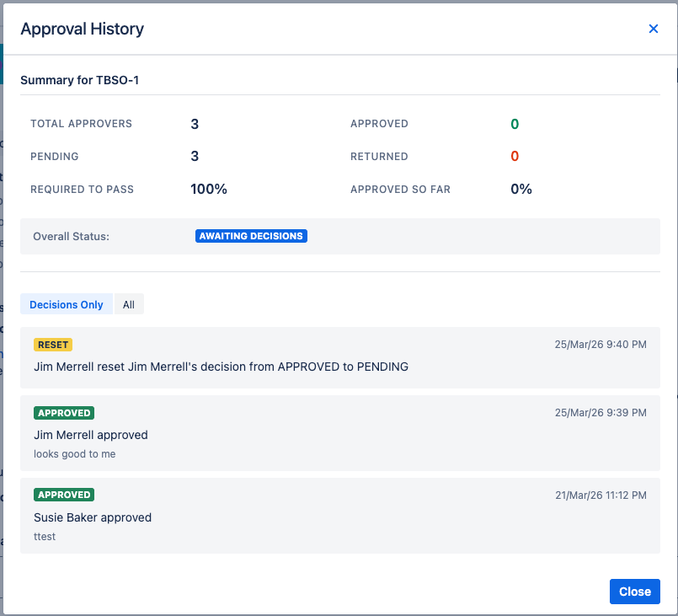Click the Approval History title

coord(82,29)
